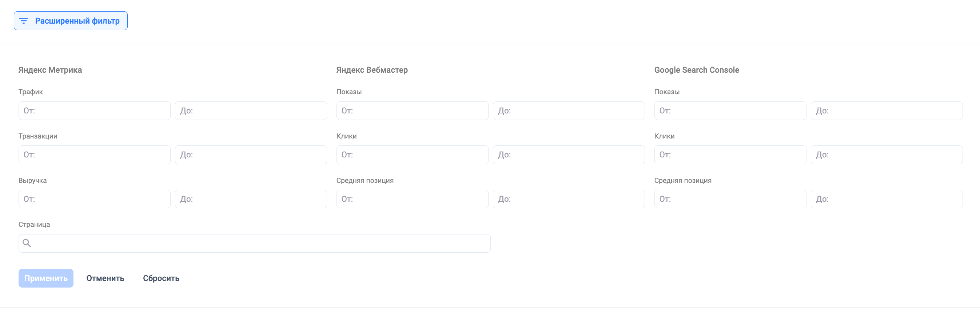Click Яндекс Метрика Трафик 'До' field

click(x=251, y=111)
